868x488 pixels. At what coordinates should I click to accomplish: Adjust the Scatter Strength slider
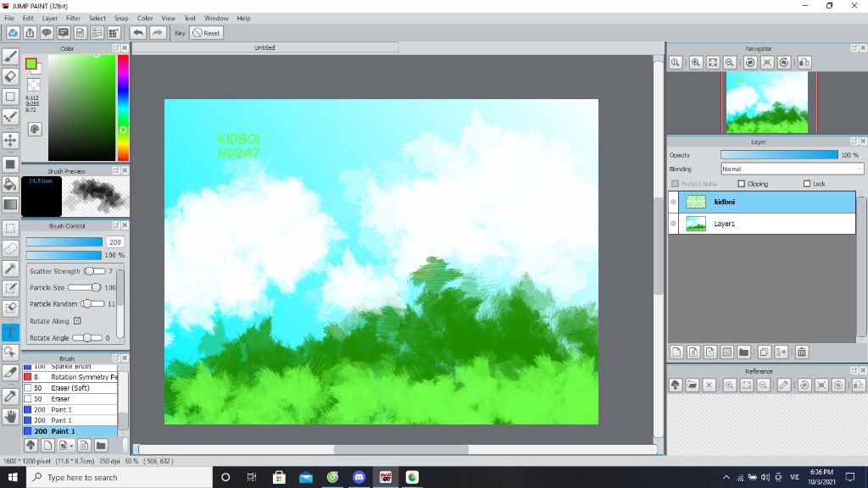click(95, 271)
